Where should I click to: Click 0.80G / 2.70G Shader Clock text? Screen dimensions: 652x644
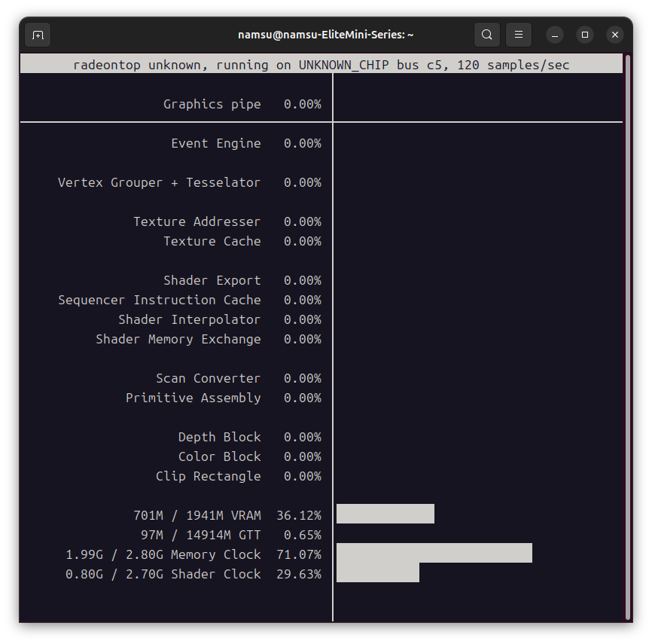coord(163,574)
